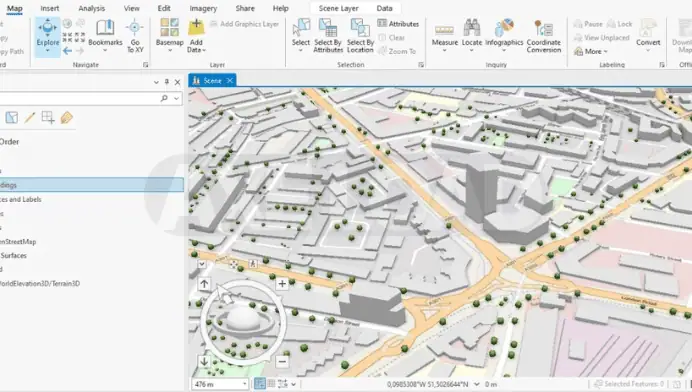Close the Scene view tab
Viewport: 692px width, 392px height.
tap(230, 80)
